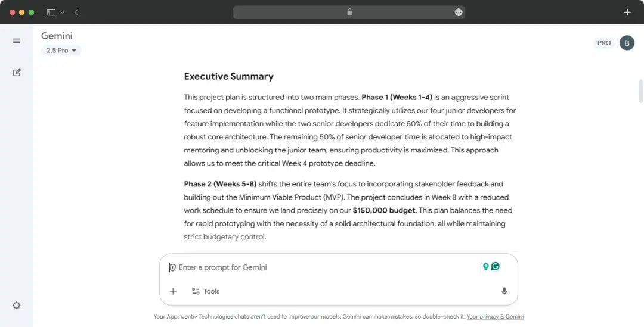
Task: Start a new chat with pencil icon
Action: [17, 73]
